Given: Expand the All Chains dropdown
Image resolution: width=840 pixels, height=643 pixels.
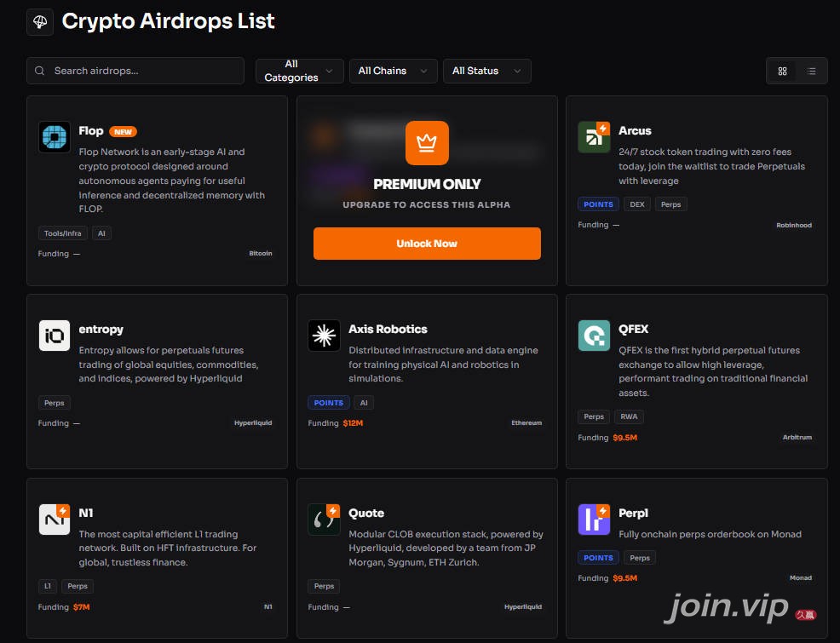Looking at the screenshot, I should click(394, 71).
